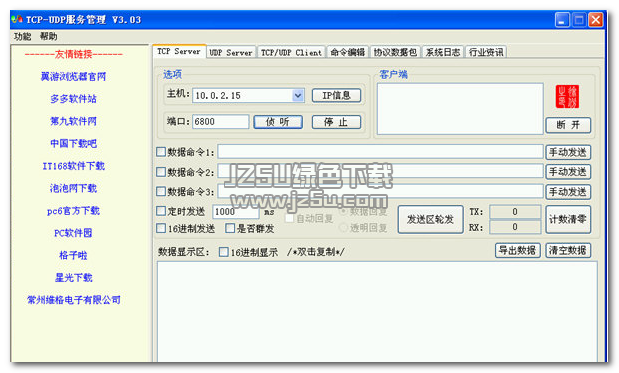This screenshot has height=373, width=619.
Task: Enable the 数据命令1 checkbox
Action: [161, 152]
